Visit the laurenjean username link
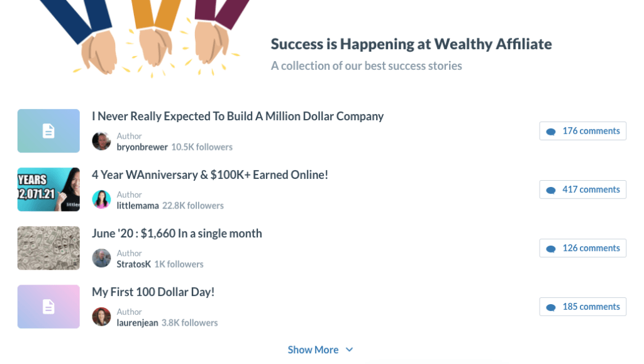Image resolution: width=644 pixels, height=364 pixels. click(x=138, y=323)
